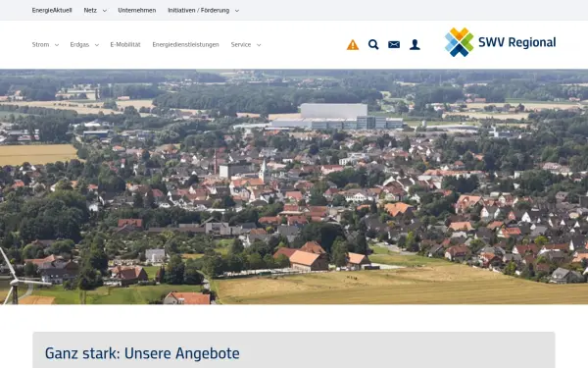
Task: Click the 'Ganz stark: Unsere Angebote' heading
Action: click(x=142, y=353)
